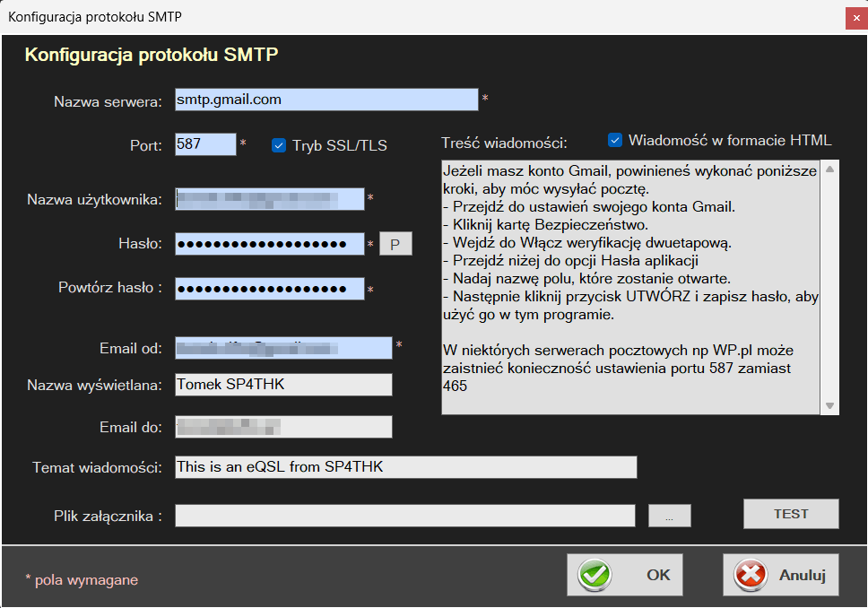
Task: Click the green checkmark OK button
Action: click(x=624, y=575)
